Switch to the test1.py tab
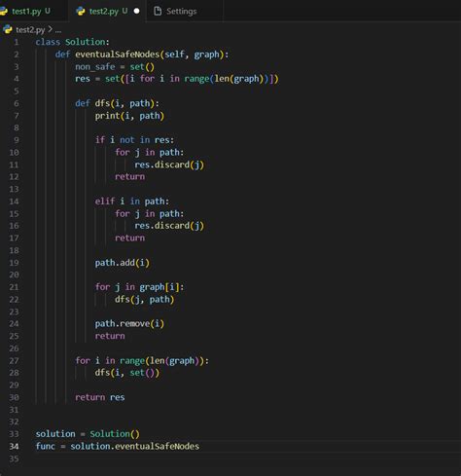Image resolution: width=461 pixels, height=476 pixels. coord(31,11)
